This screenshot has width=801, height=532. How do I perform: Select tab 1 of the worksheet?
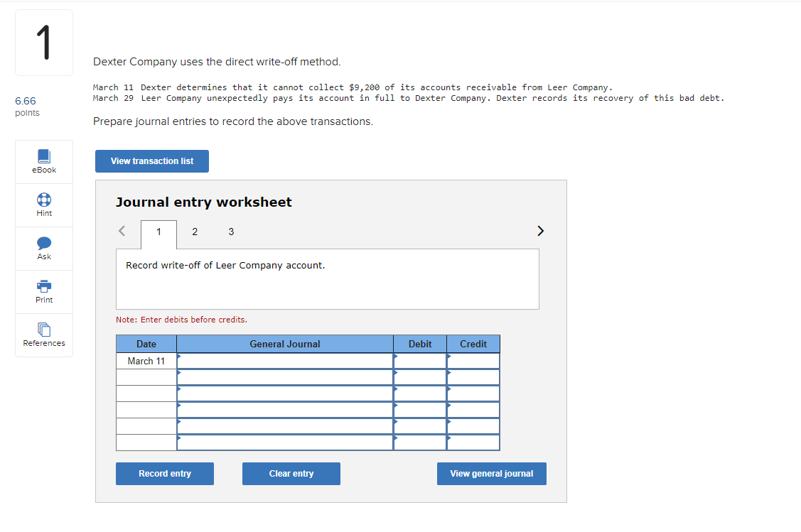(x=158, y=232)
